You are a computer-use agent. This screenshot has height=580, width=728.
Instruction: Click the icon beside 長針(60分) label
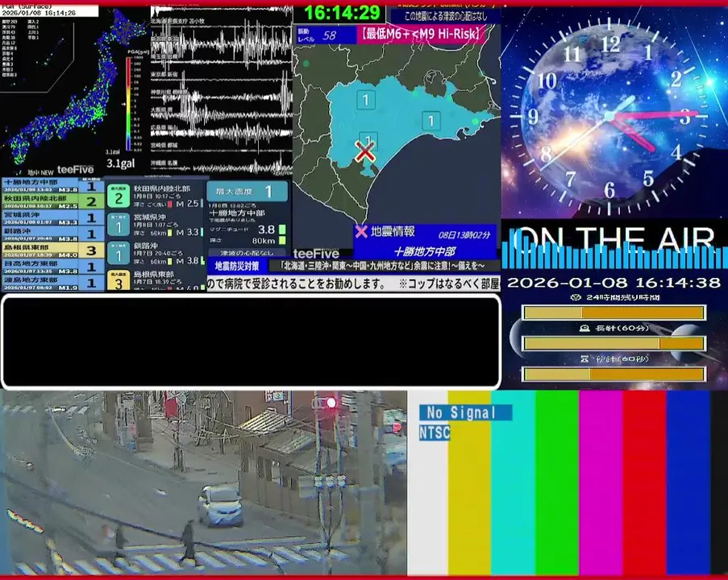585,328
